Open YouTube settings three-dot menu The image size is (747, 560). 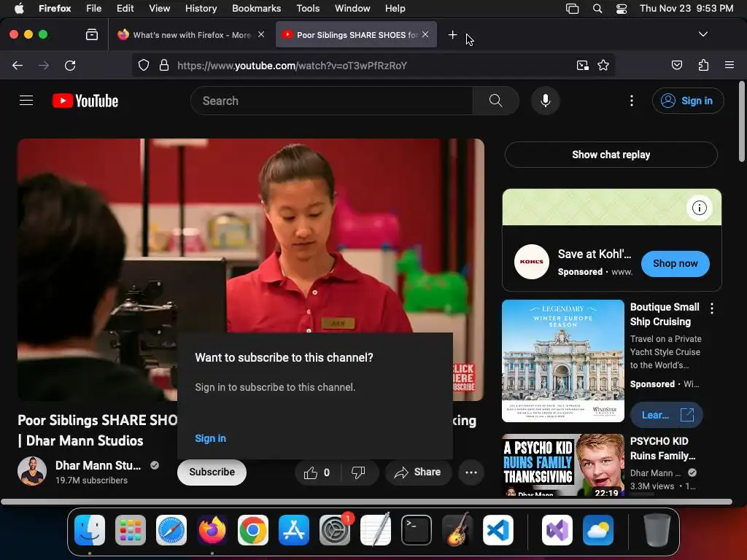tap(632, 101)
